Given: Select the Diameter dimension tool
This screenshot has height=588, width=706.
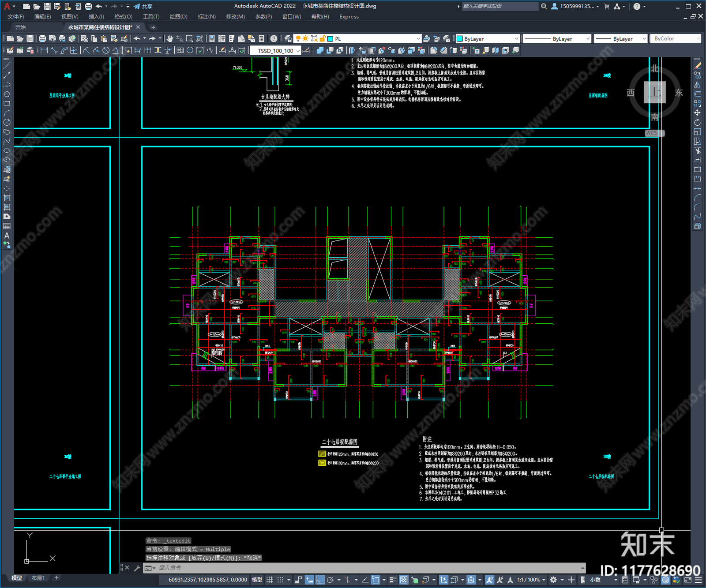Looking at the screenshot, I should tap(106, 50).
